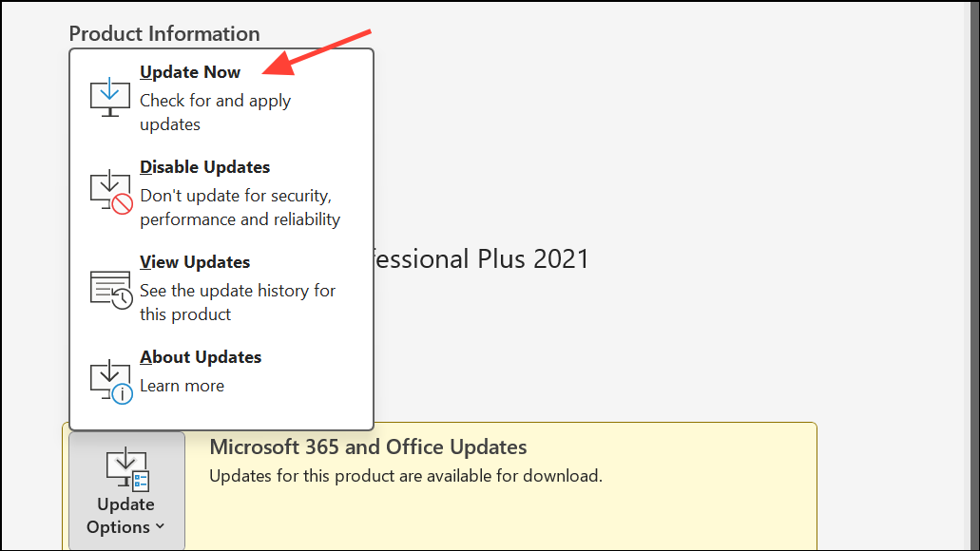980x551 pixels.
Task: Collapse the Update Options dropdown chevron
Action: (160, 526)
